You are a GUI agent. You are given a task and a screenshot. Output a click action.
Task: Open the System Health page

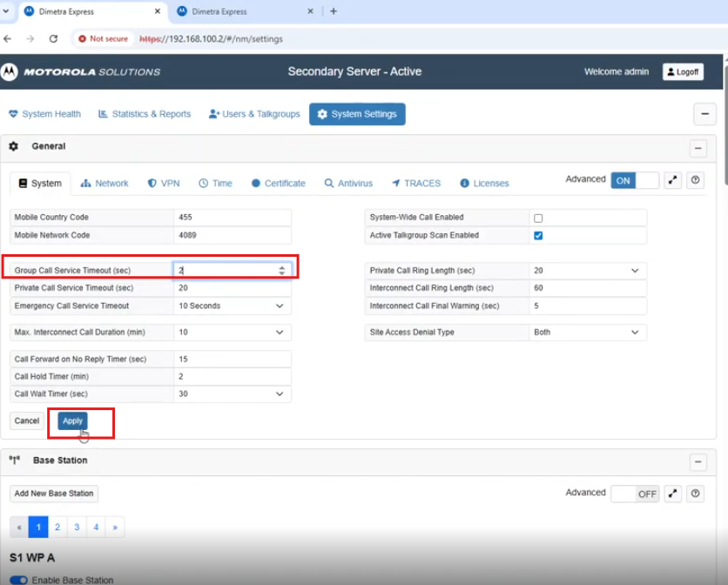point(44,114)
